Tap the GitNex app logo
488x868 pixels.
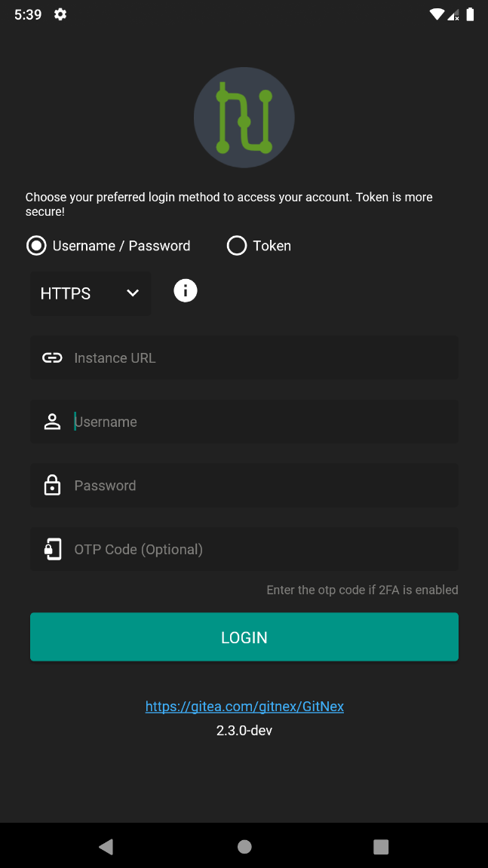pos(244,118)
